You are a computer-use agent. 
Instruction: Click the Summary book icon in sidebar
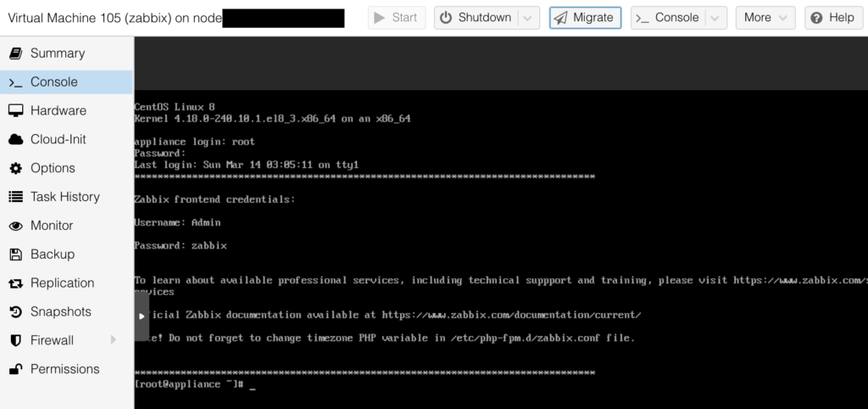(15, 53)
